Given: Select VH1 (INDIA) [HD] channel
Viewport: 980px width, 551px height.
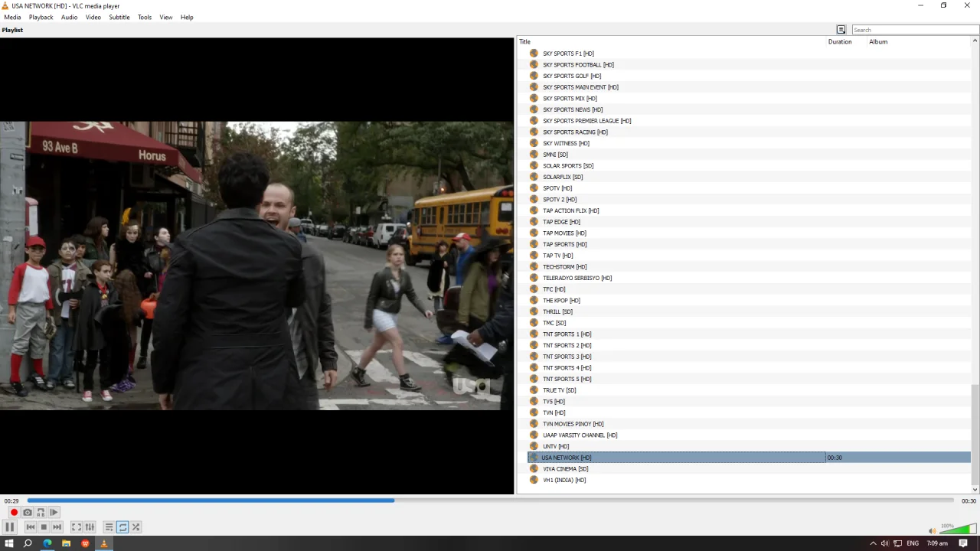Looking at the screenshot, I should 564,480.
